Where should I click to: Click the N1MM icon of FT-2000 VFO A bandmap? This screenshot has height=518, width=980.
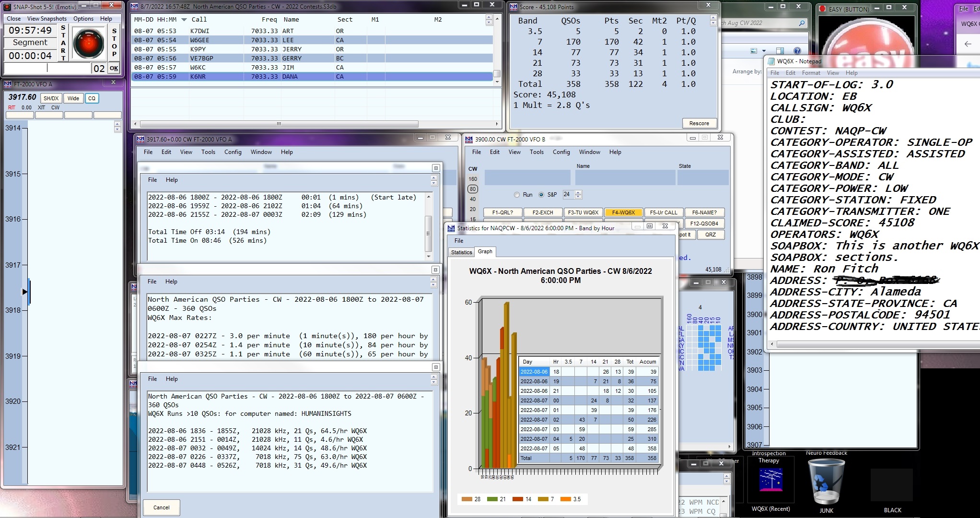pos(8,84)
